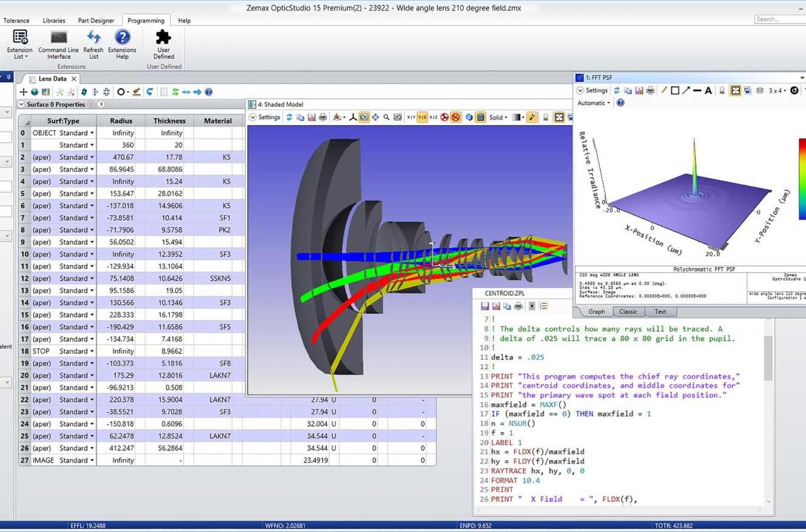Click the Search box in title bar
This screenshot has height=532, width=806.
(x=780, y=19)
